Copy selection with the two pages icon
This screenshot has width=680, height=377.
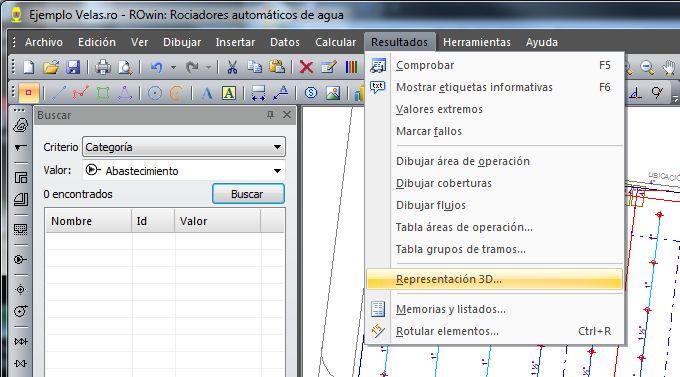click(x=254, y=67)
